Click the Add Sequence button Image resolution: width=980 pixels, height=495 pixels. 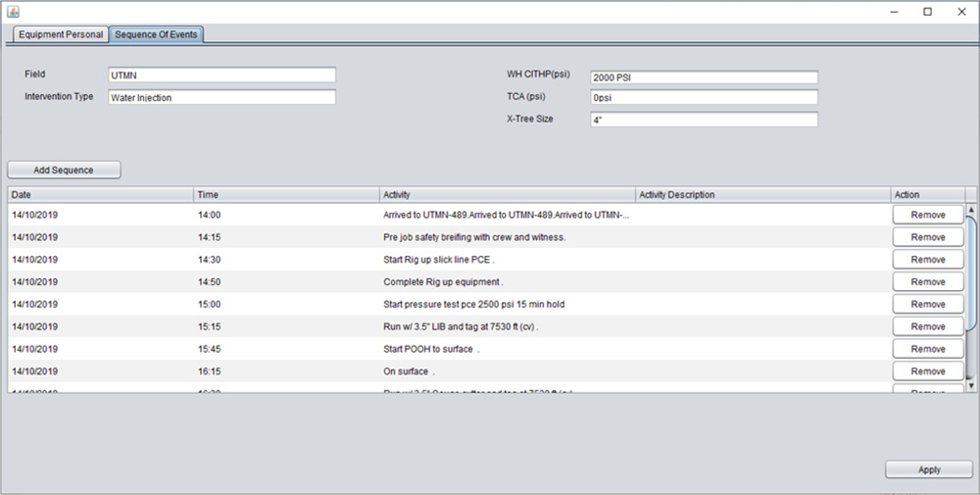coord(64,170)
